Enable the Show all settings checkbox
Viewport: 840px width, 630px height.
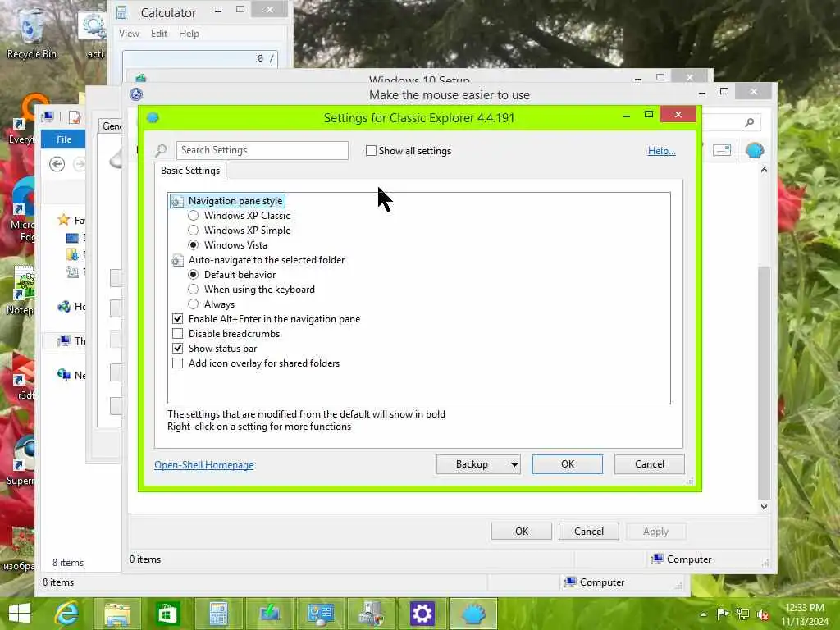click(371, 151)
